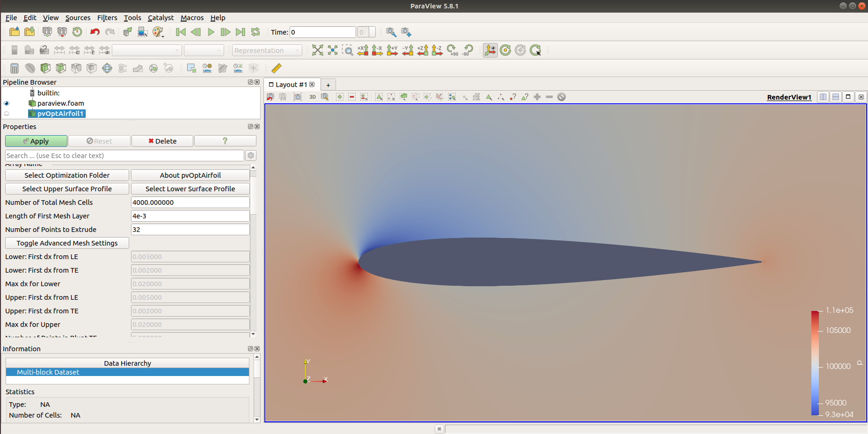This screenshot has height=434, width=868.
Task: Rotate view -90 degrees counterclockwise
Action: (x=467, y=50)
